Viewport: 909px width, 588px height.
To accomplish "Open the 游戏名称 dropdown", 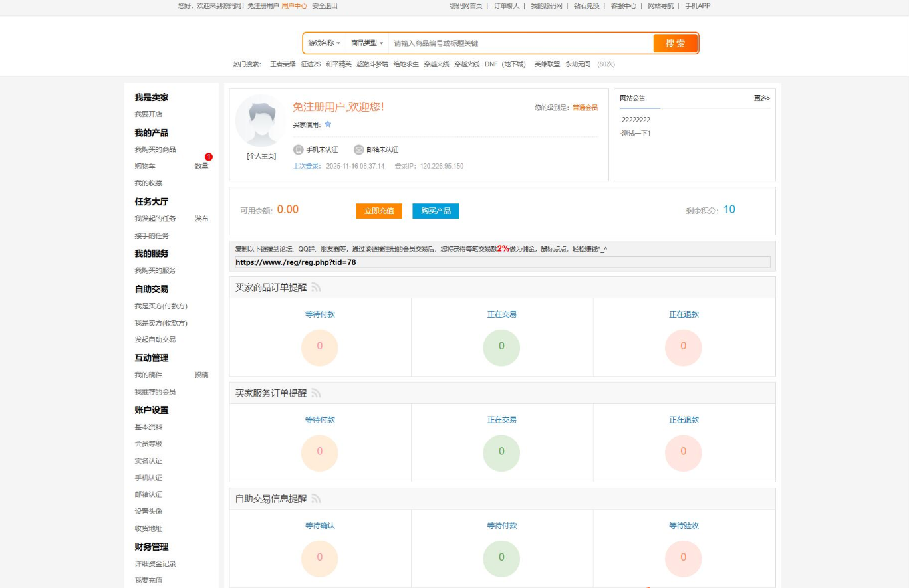I will [x=324, y=43].
